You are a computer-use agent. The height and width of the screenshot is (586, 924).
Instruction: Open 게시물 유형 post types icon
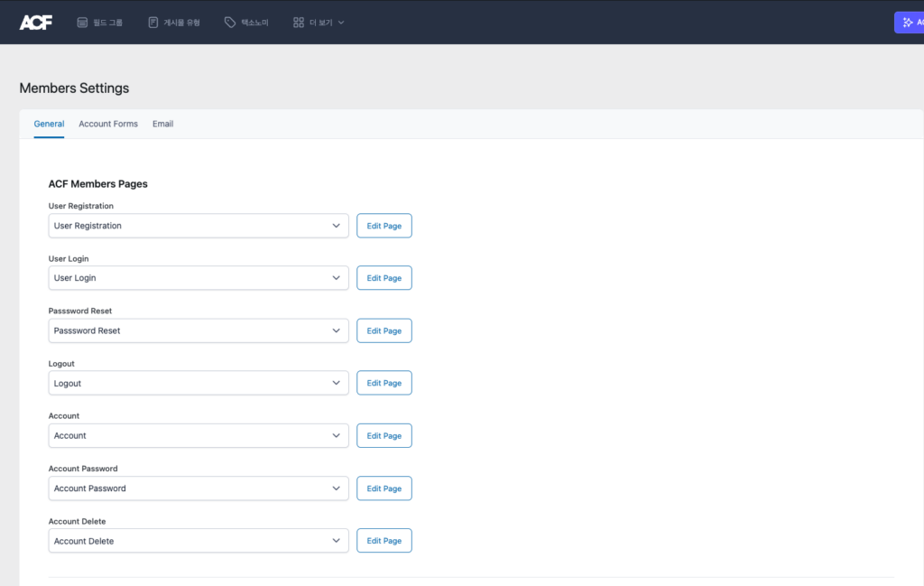(x=153, y=22)
